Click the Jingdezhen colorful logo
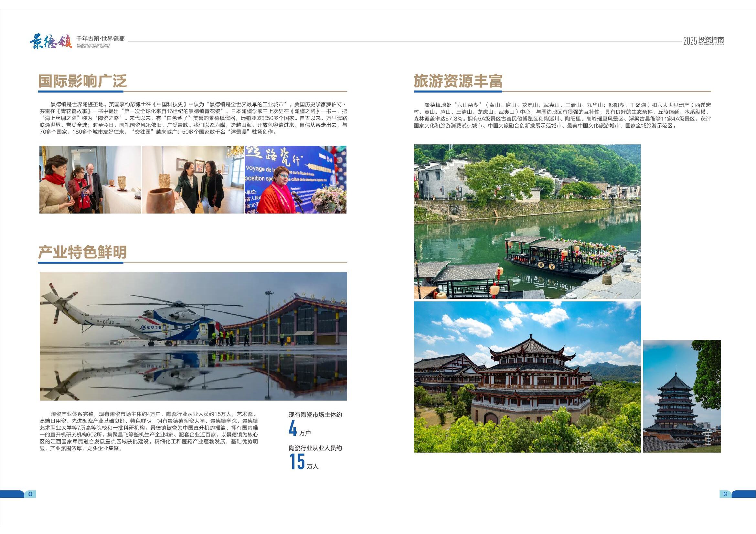The image size is (756, 534). (x=50, y=42)
